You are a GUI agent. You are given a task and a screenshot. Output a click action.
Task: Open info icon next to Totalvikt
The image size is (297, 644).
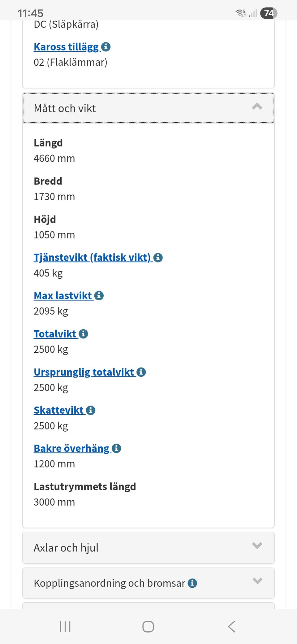click(84, 334)
